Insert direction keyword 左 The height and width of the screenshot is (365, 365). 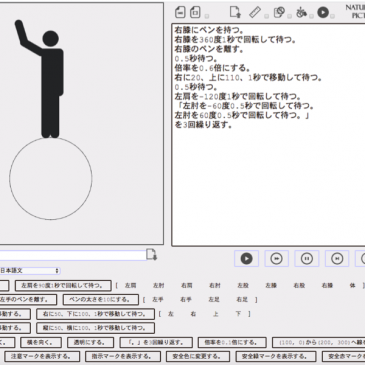pos(171,314)
